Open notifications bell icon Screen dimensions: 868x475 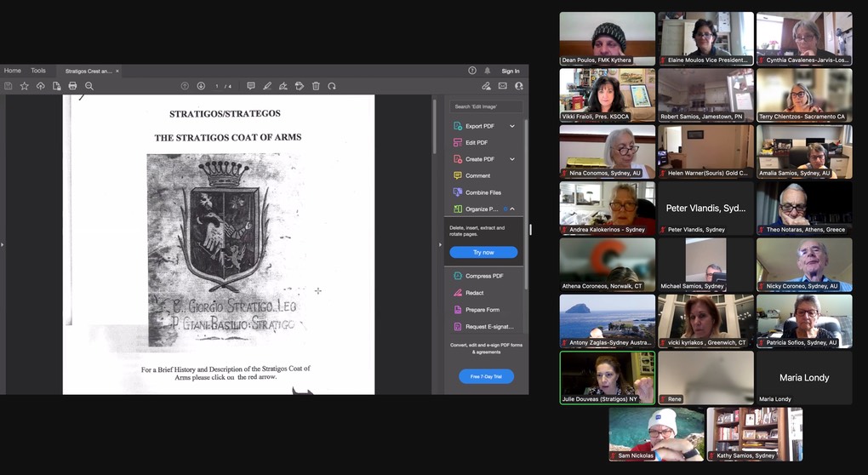[488, 71]
